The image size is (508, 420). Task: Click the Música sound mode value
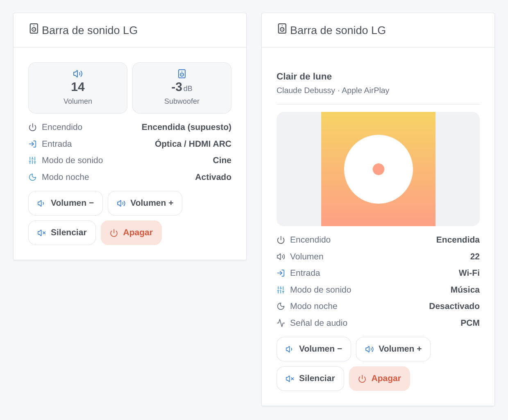[x=465, y=290]
